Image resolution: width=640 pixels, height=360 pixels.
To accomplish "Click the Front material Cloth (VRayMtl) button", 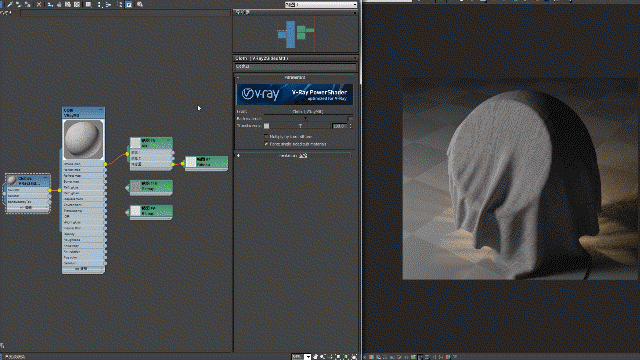I will pos(308,111).
